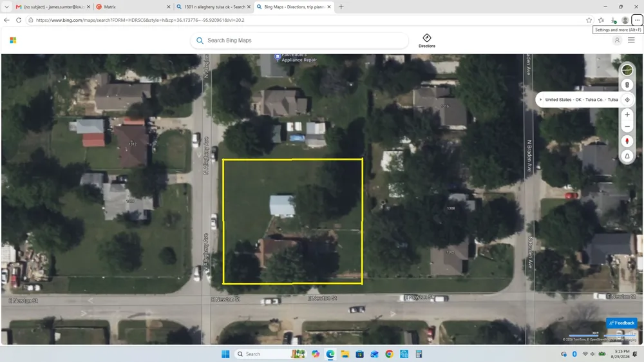This screenshot has height=362, width=644.
Task: Open File Explorer from taskbar
Action: click(345, 354)
